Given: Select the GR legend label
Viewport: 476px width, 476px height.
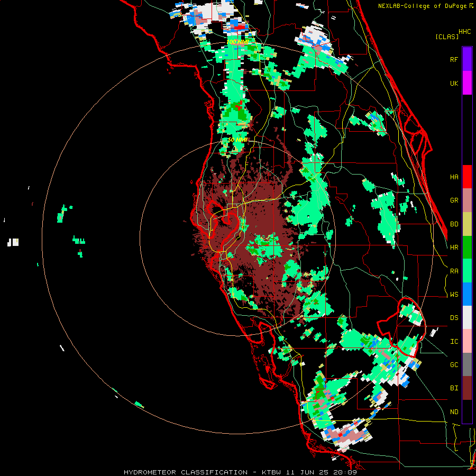Looking at the screenshot, I should tap(454, 200).
